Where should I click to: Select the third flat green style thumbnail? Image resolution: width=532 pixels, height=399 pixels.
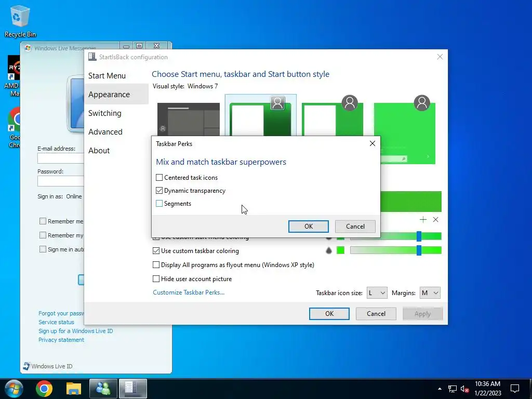click(332, 117)
